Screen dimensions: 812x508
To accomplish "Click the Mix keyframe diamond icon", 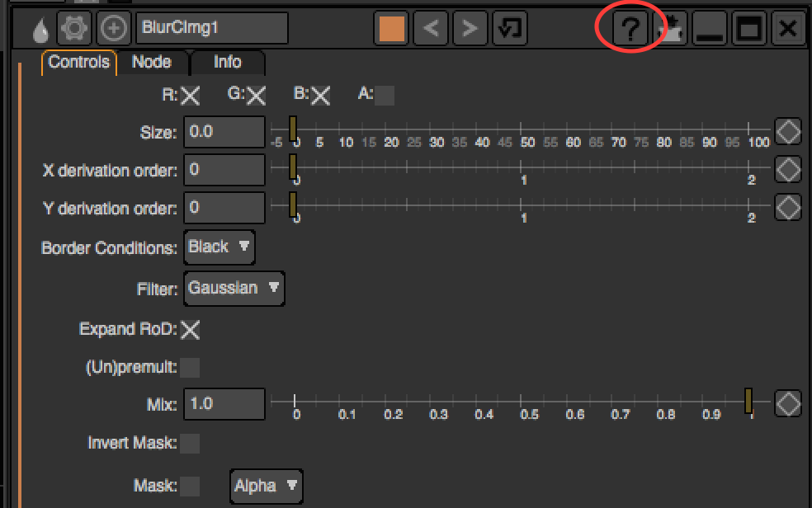I will [x=789, y=403].
